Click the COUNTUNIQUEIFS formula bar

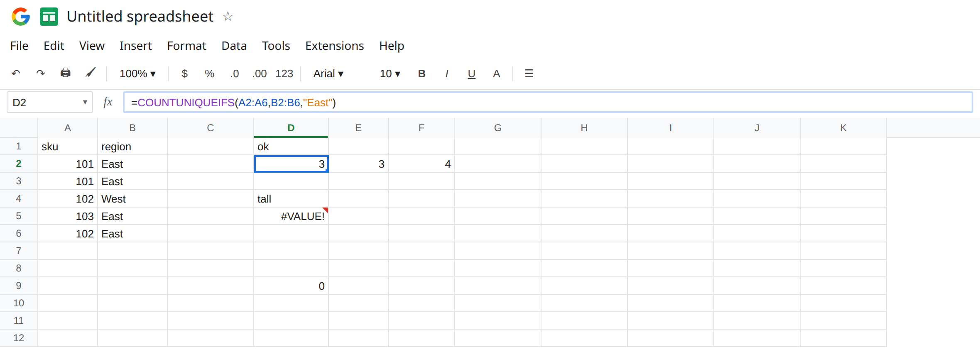pyautogui.click(x=548, y=102)
